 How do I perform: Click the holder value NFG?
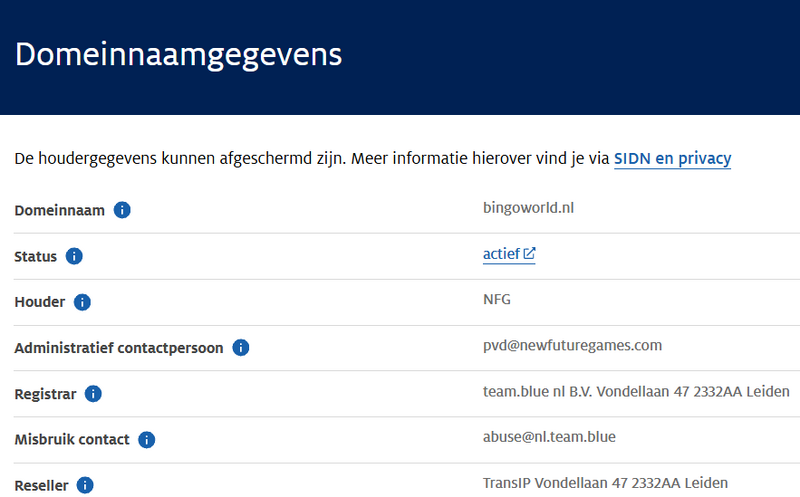[497, 299]
